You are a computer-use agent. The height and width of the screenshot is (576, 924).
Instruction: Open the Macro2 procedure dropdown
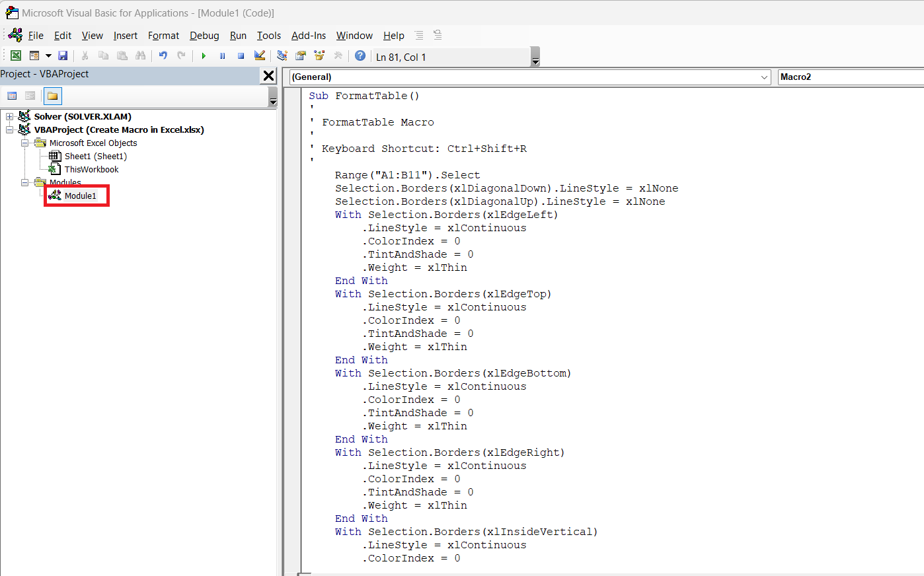click(851, 77)
